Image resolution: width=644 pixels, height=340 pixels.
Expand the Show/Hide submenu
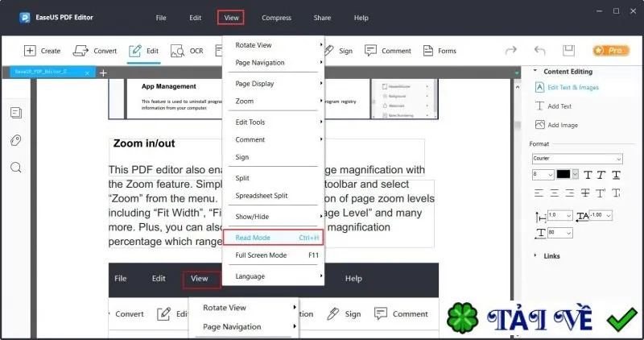pyautogui.click(x=274, y=217)
